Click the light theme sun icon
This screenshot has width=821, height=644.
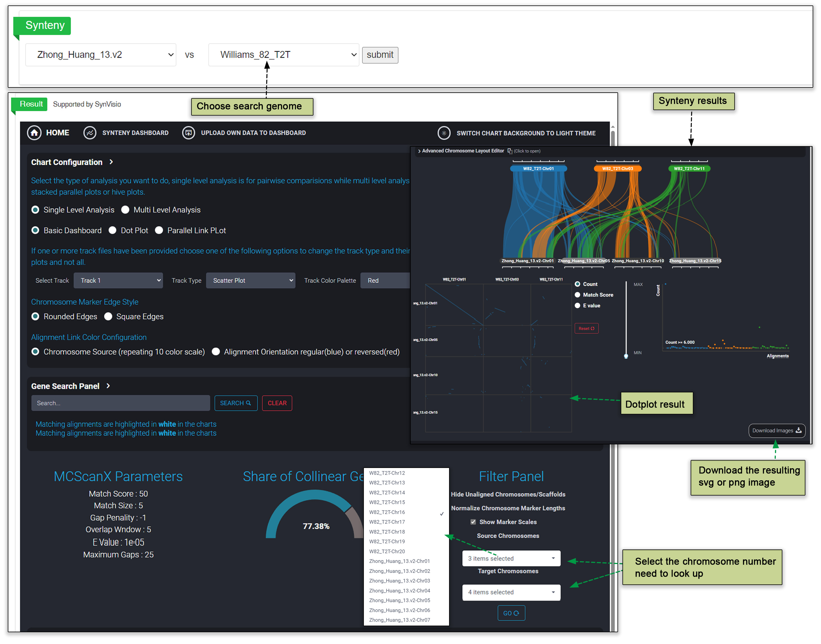pyautogui.click(x=444, y=133)
